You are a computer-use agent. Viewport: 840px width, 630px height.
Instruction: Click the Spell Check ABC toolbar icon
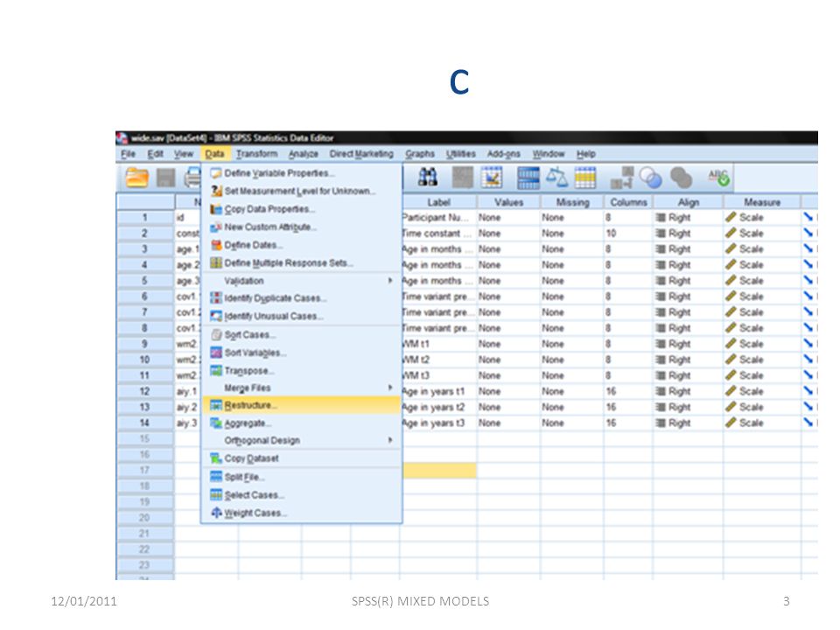coord(718,178)
